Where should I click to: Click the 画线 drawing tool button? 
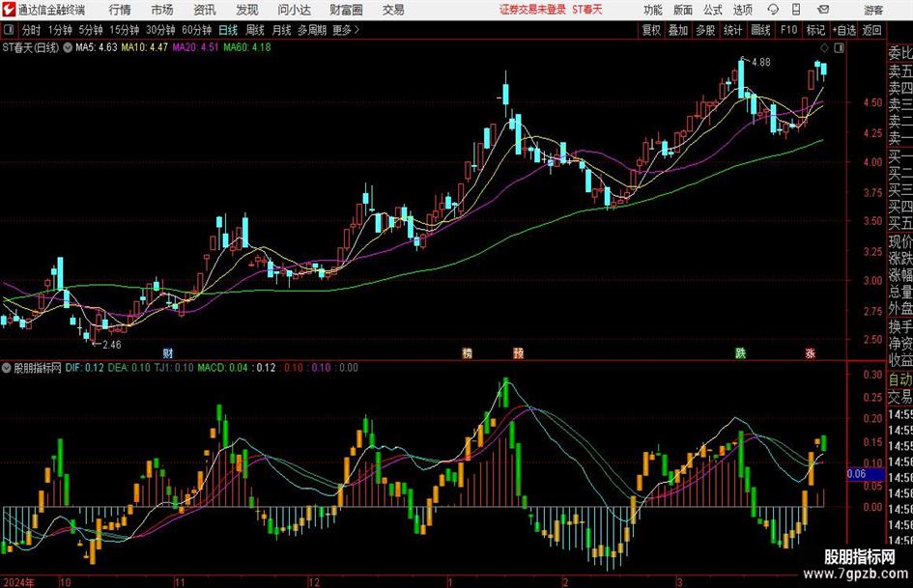pos(760,30)
